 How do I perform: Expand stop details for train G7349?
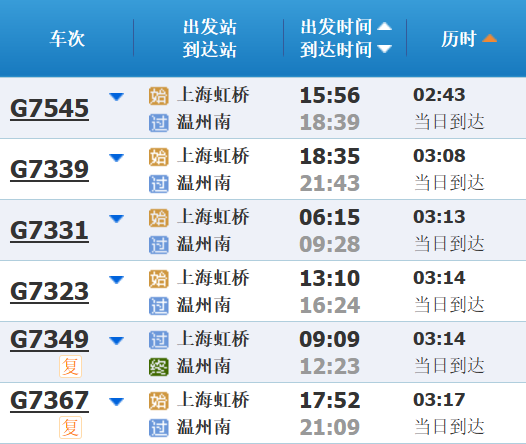(116, 340)
